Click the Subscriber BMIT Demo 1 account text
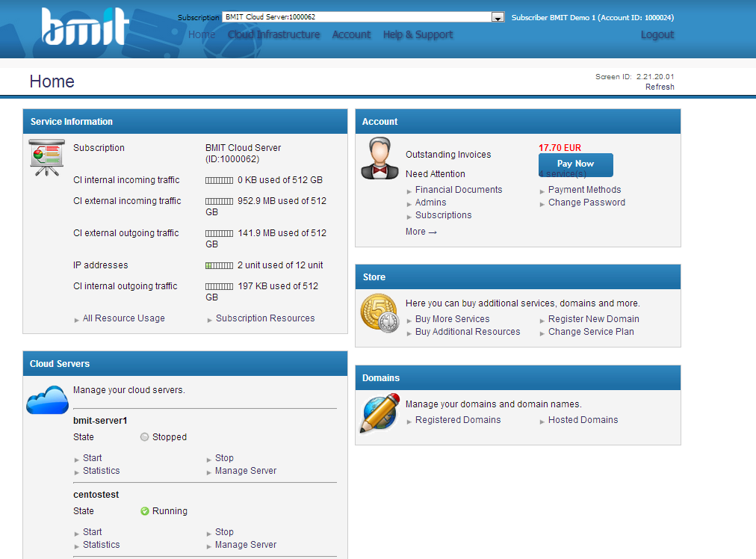Screen dimensions: 756x559 tap(592, 17)
